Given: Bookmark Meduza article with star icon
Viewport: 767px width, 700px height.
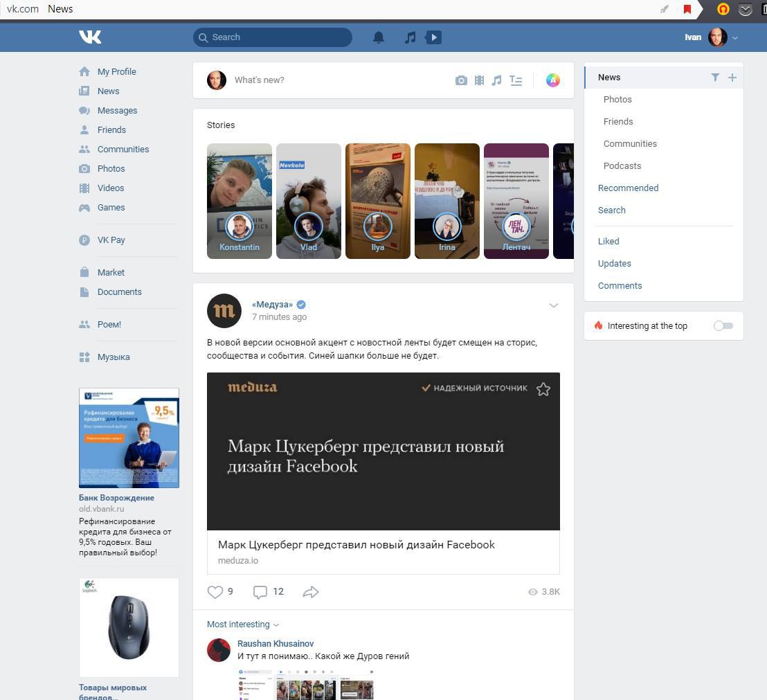Looking at the screenshot, I should (x=543, y=389).
